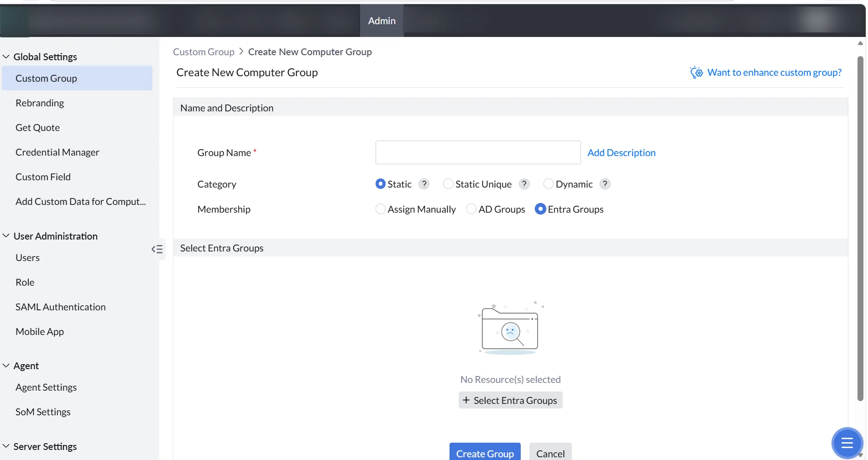Select the Static Unique category option
The image size is (868, 460).
448,184
